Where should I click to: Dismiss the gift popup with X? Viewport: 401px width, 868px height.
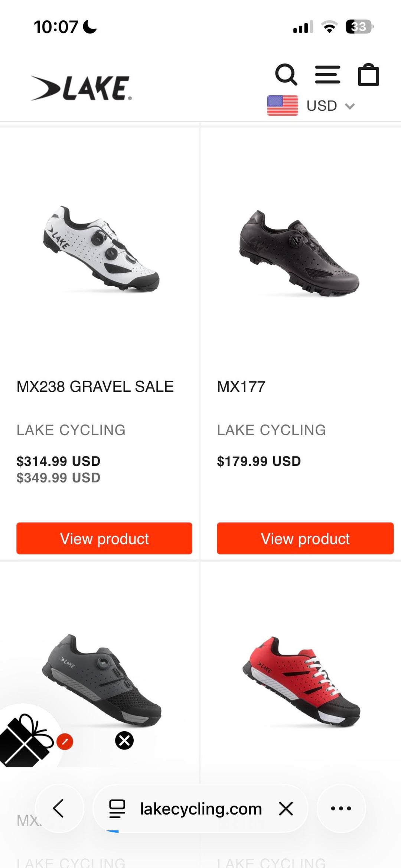pos(124,740)
